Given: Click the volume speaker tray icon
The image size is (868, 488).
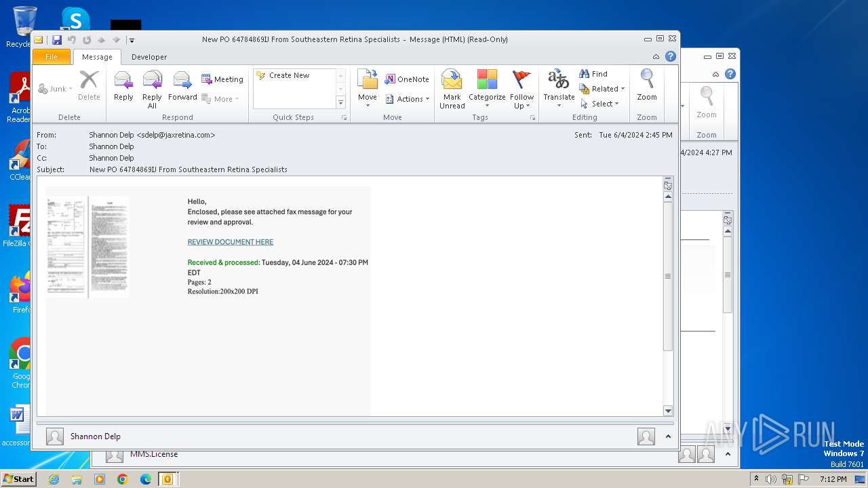Looking at the screenshot, I should (x=771, y=479).
